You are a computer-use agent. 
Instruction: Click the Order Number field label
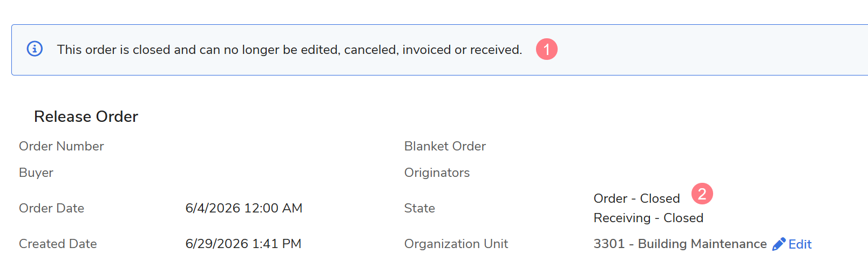coord(62,146)
